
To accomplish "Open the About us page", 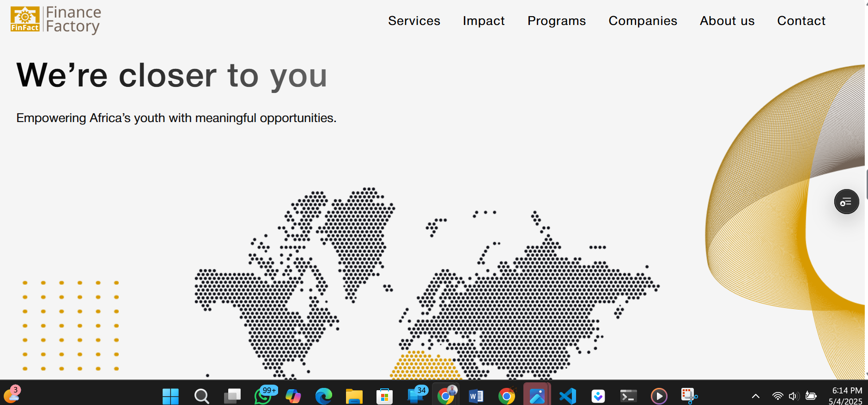I will pyautogui.click(x=727, y=21).
